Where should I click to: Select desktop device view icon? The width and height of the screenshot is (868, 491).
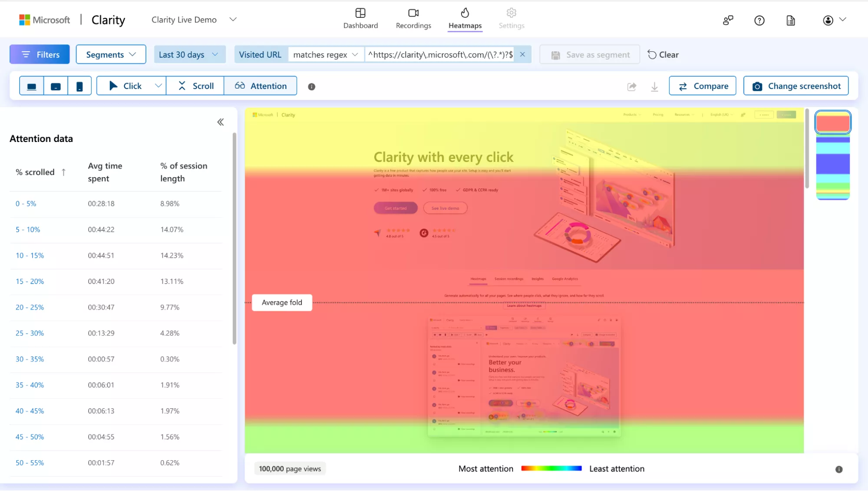coord(32,86)
